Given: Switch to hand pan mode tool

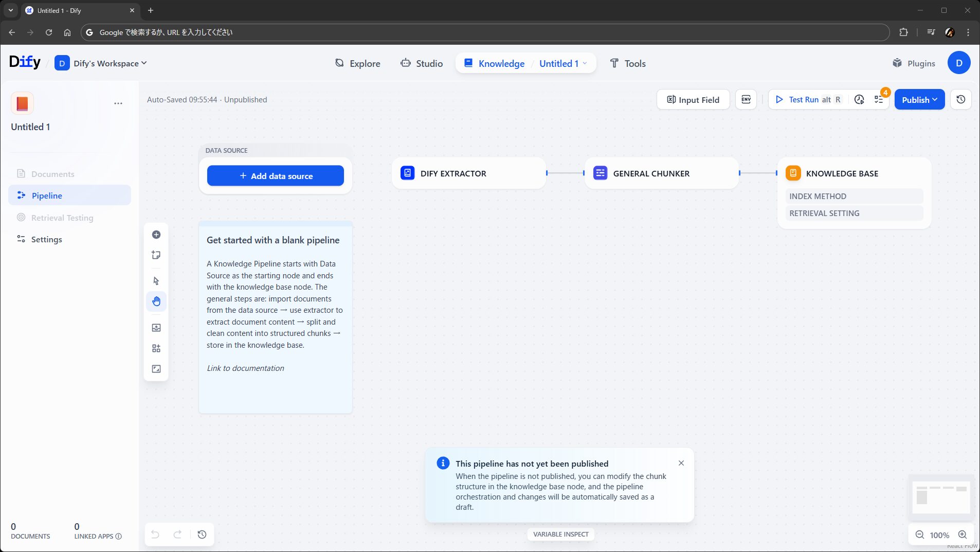Looking at the screenshot, I should coord(156,301).
